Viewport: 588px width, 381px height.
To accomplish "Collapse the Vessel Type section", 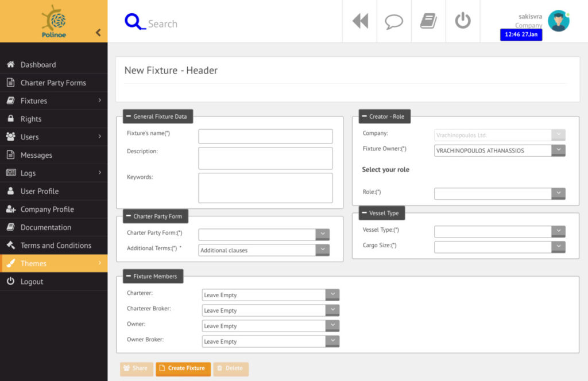I will pos(365,213).
